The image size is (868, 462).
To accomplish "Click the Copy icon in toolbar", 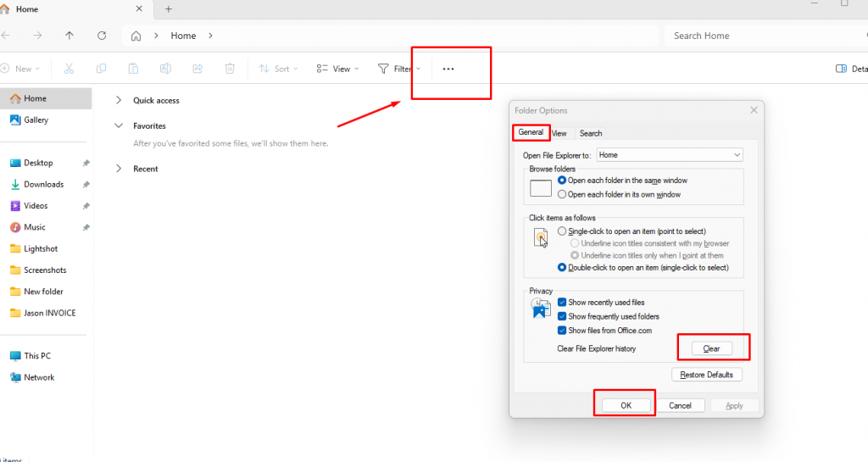I will pyautogui.click(x=101, y=69).
